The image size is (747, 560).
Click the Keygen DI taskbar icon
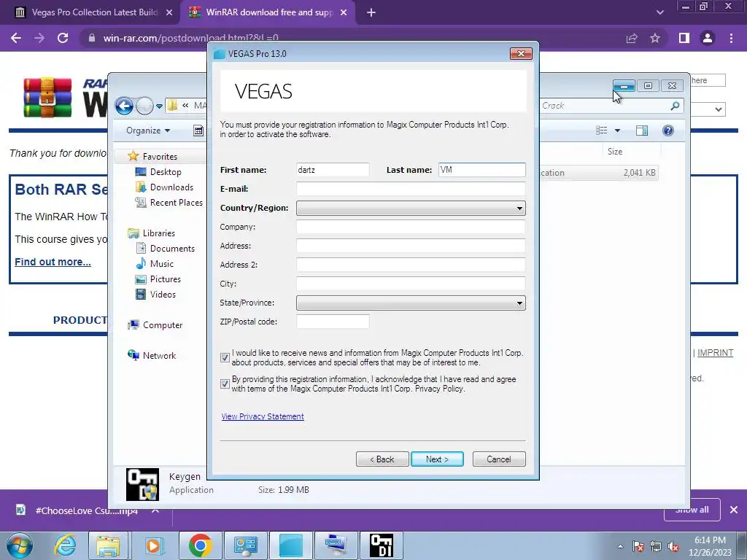382,545
